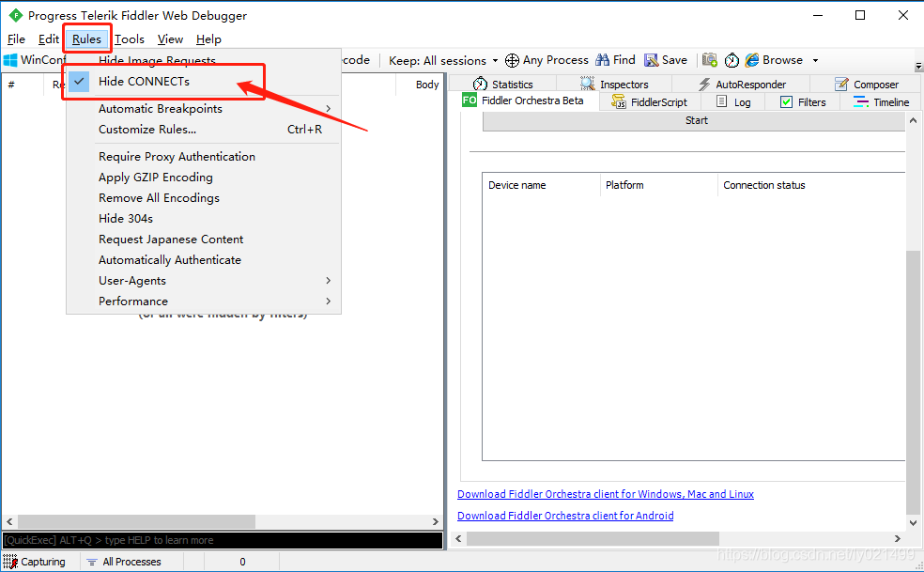The width and height of the screenshot is (924, 572).
Task: Click the Device name column header
Action: [x=541, y=185]
